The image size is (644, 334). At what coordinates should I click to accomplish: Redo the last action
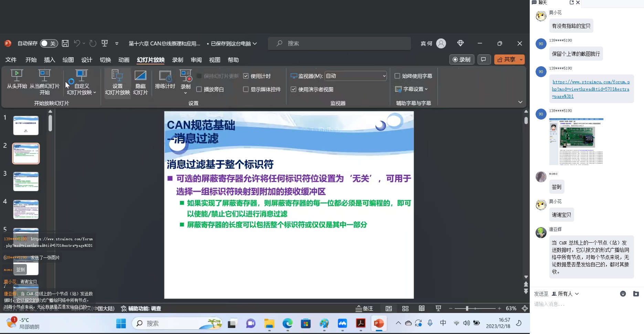tap(93, 43)
